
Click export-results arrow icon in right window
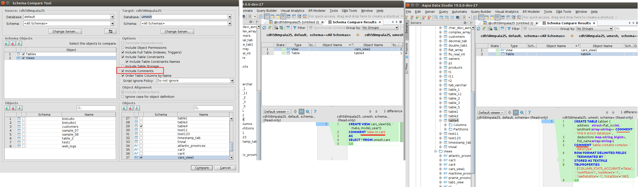[490, 29]
